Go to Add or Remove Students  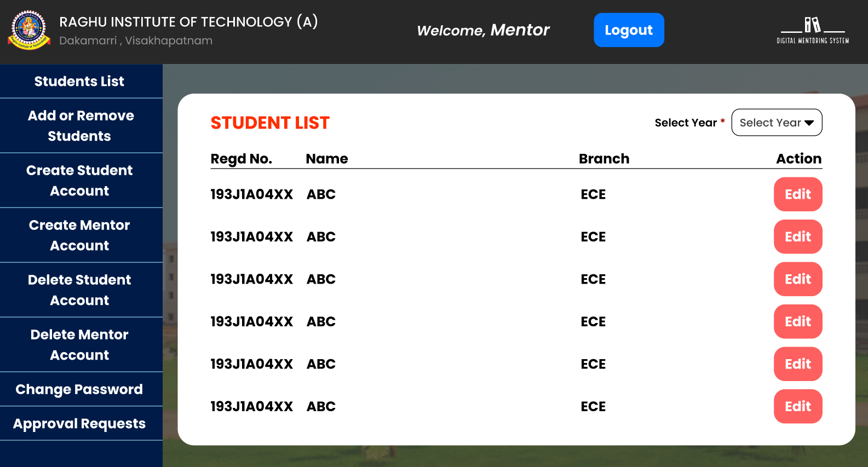(81, 126)
